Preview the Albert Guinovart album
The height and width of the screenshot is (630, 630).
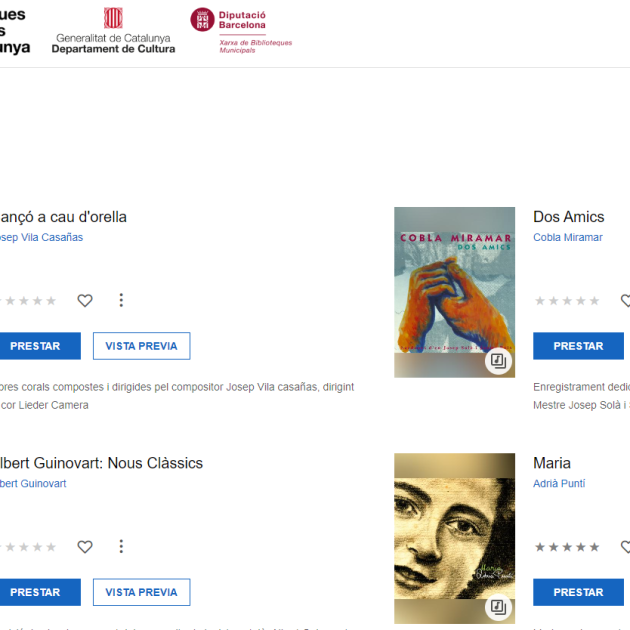point(141,592)
